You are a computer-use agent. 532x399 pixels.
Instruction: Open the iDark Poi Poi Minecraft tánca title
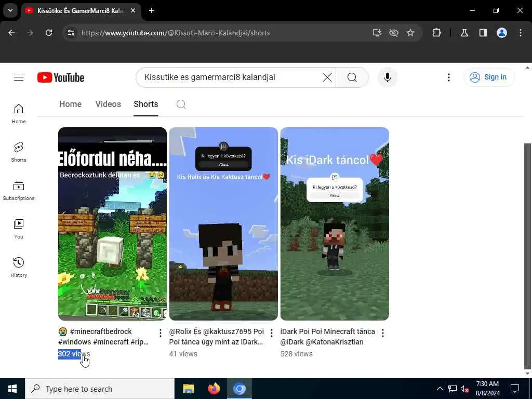(328, 337)
